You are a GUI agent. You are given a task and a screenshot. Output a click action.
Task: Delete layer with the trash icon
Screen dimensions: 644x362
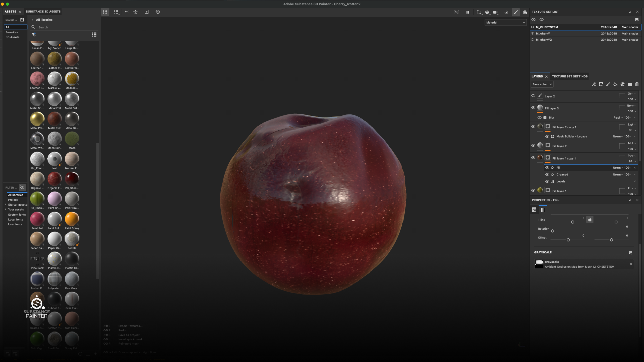click(637, 84)
